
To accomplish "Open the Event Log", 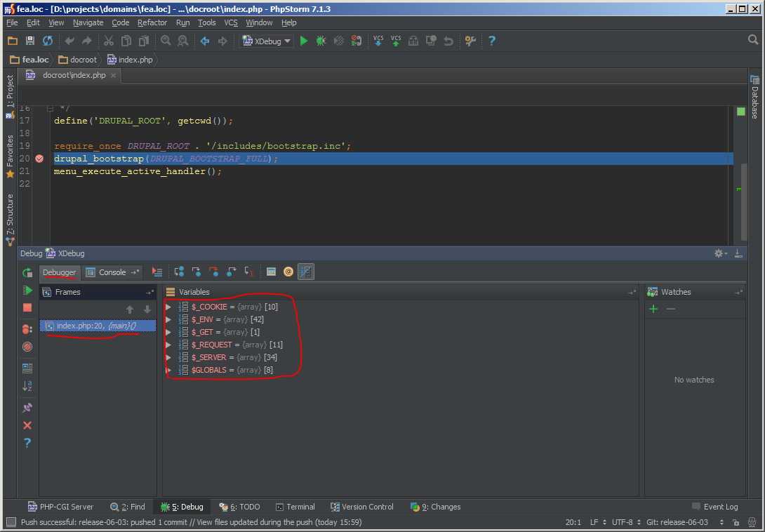I will coord(714,507).
